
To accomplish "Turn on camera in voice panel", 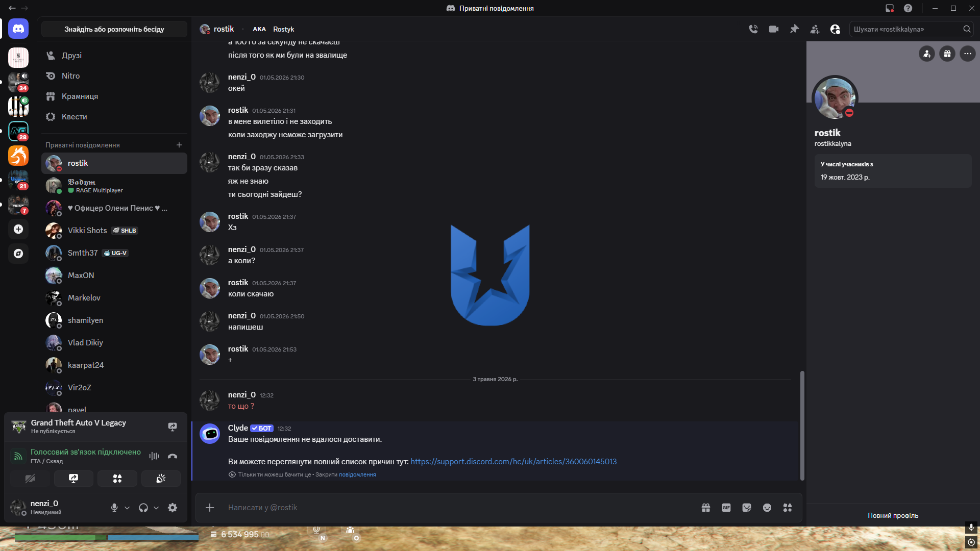I will (30, 479).
